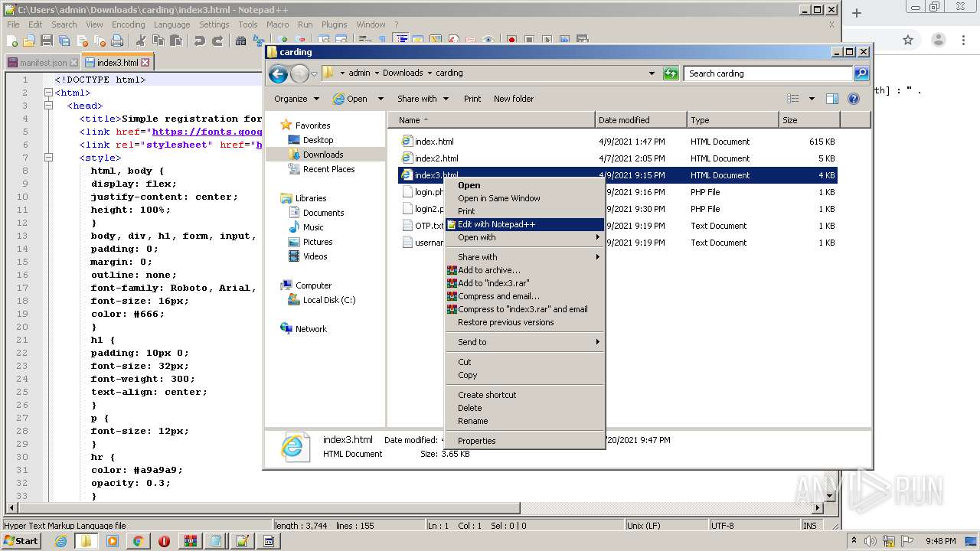
Task: Toggle the Explorer preview pane button
Action: pos(832,99)
